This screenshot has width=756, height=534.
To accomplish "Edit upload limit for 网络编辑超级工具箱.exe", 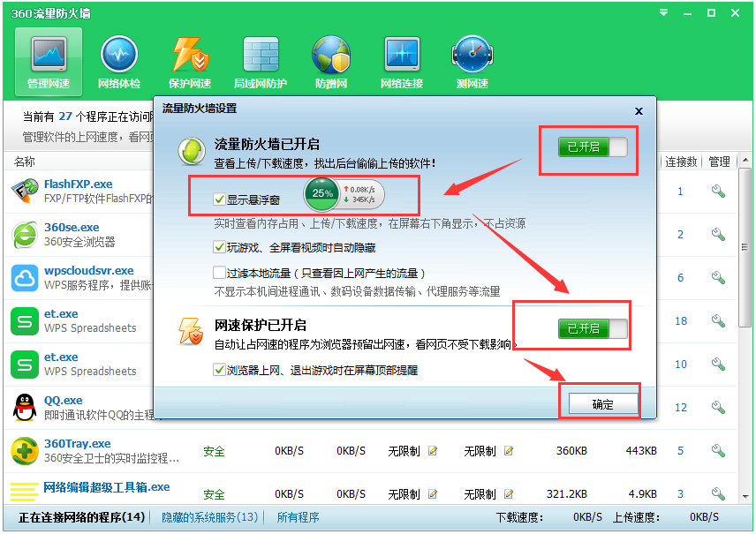I will point(509,494).
